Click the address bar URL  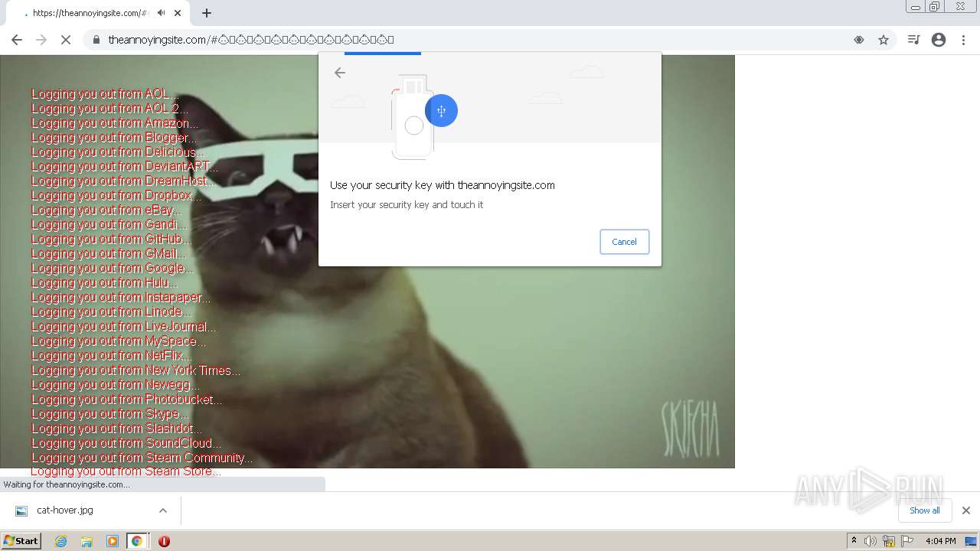251,40
